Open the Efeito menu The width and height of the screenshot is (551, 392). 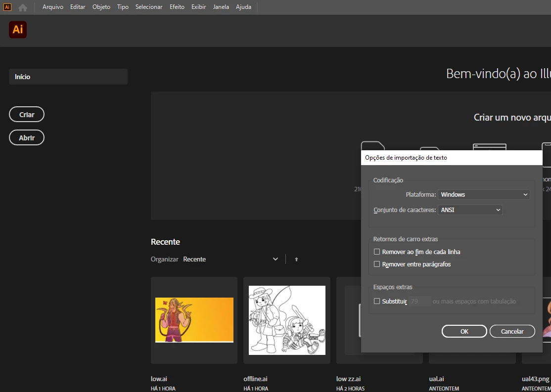(x=177, y=7)
